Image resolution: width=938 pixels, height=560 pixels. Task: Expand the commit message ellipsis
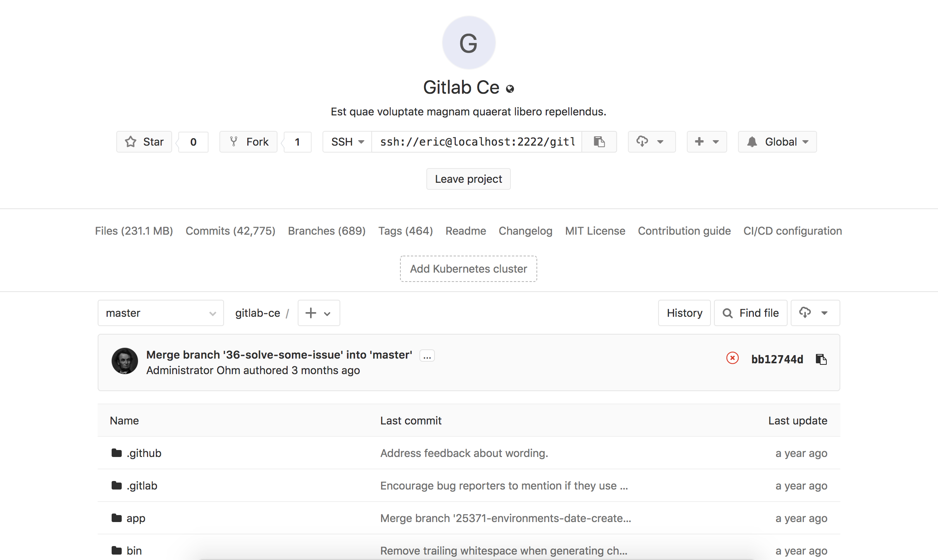(x=427, y=356)
